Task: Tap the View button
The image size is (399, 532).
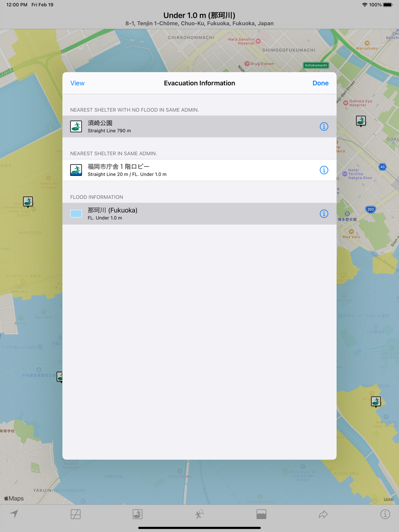Action: coord(77,83)
